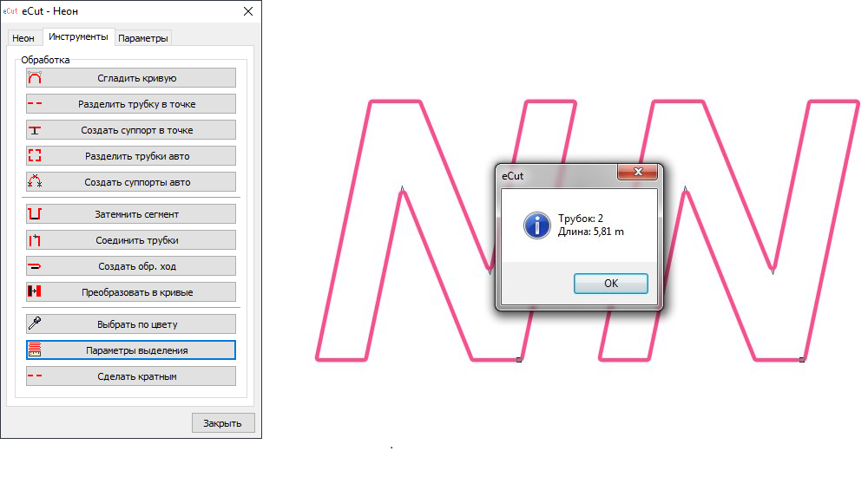The height and width of the screenshot is (477, 868).
Task: Click the node at first letter's bottom-right
Action: 519,359
